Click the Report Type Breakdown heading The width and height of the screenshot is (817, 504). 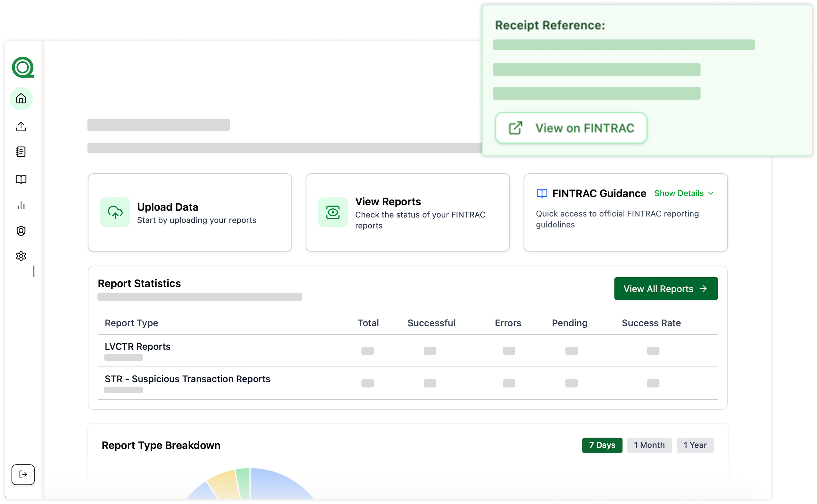(161, 445)
